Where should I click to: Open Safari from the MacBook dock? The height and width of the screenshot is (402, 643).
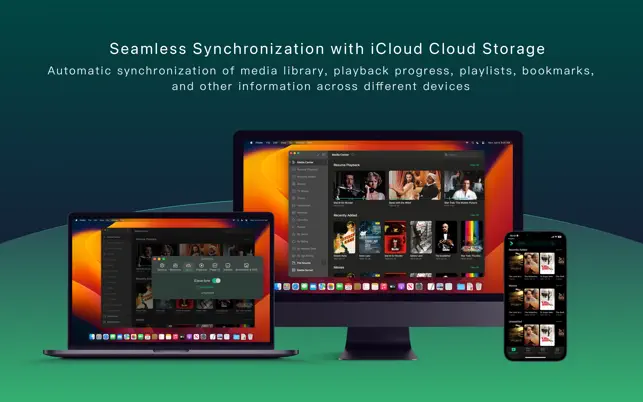click(x=106, y=337)
